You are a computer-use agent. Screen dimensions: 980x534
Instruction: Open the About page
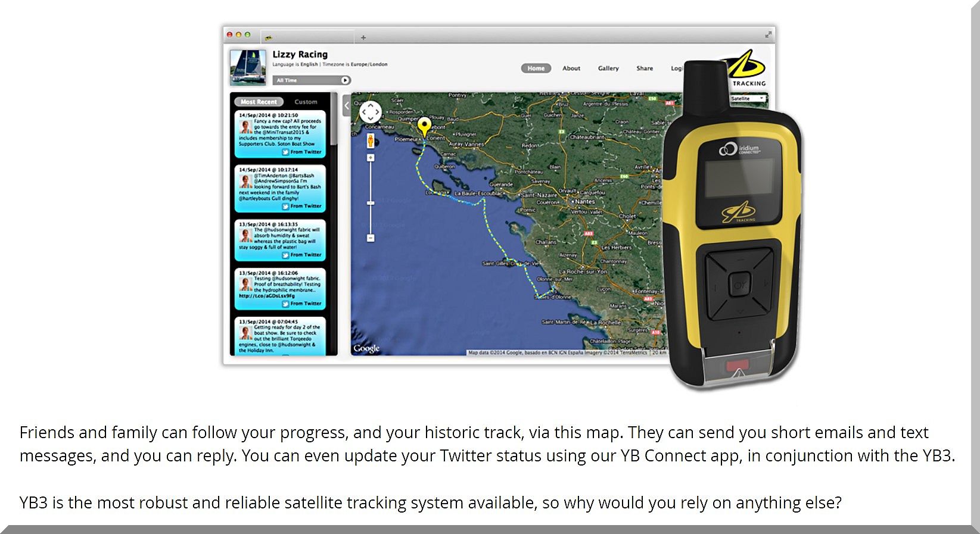pos(571,68)
